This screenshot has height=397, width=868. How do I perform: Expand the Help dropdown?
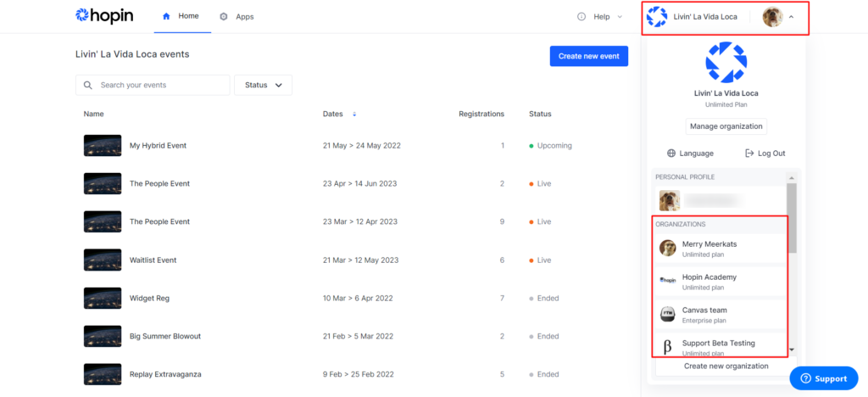click(599, 17)
